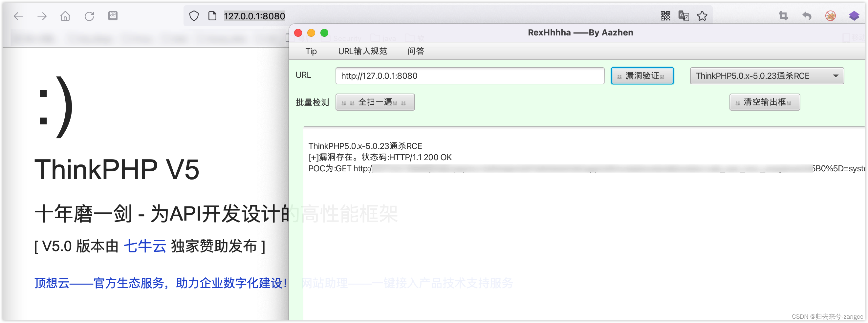Reload the browser page

click(x=89, y=16)
